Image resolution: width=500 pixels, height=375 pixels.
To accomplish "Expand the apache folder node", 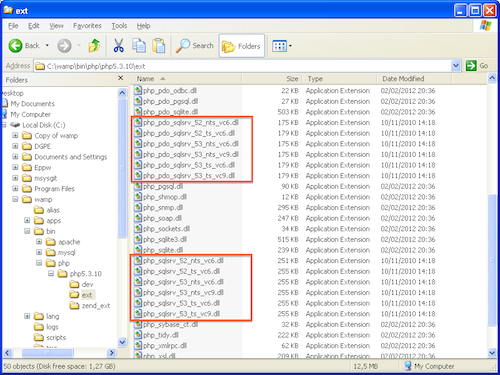I will (39, 242).
